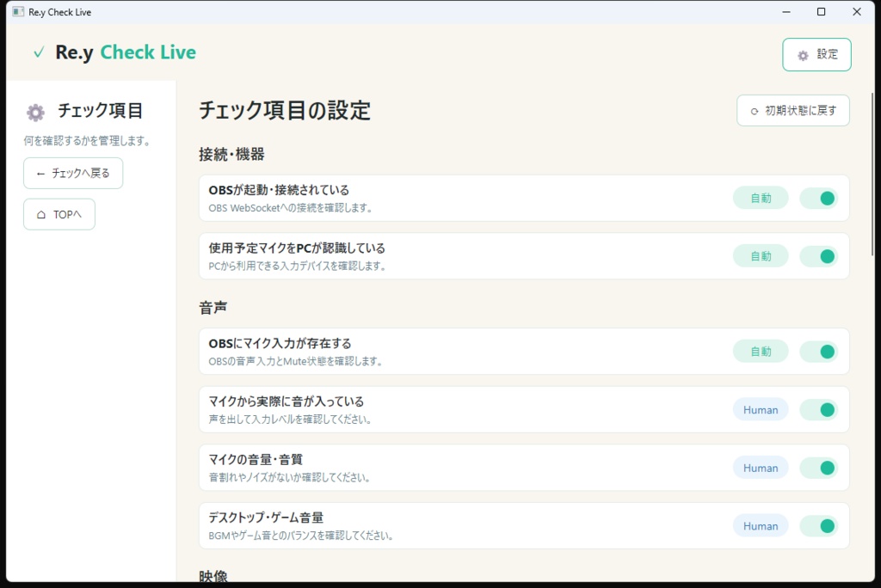
Task: Toggle OBSが起動・接続されている switch
Action: (x=819, y=199)
